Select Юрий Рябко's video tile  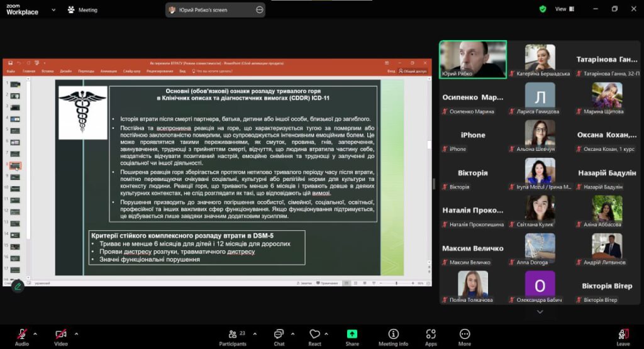[x=473, y=60]
